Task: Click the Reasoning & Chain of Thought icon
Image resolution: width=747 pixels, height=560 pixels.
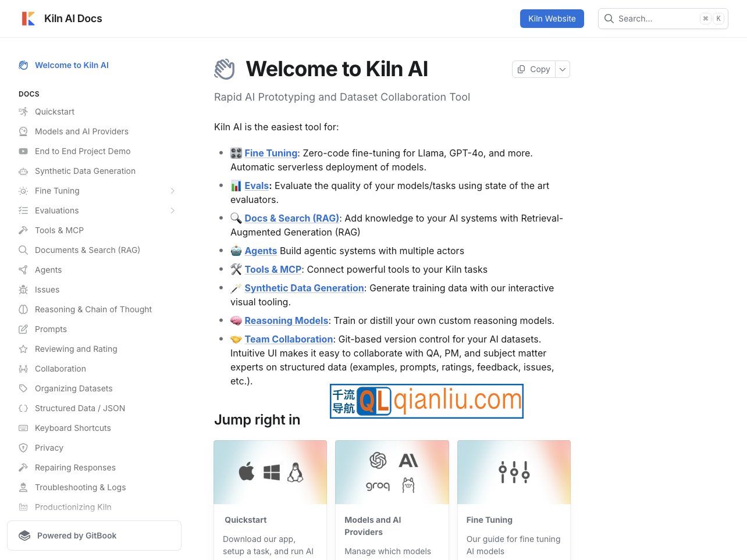Action: pos(23,309)
